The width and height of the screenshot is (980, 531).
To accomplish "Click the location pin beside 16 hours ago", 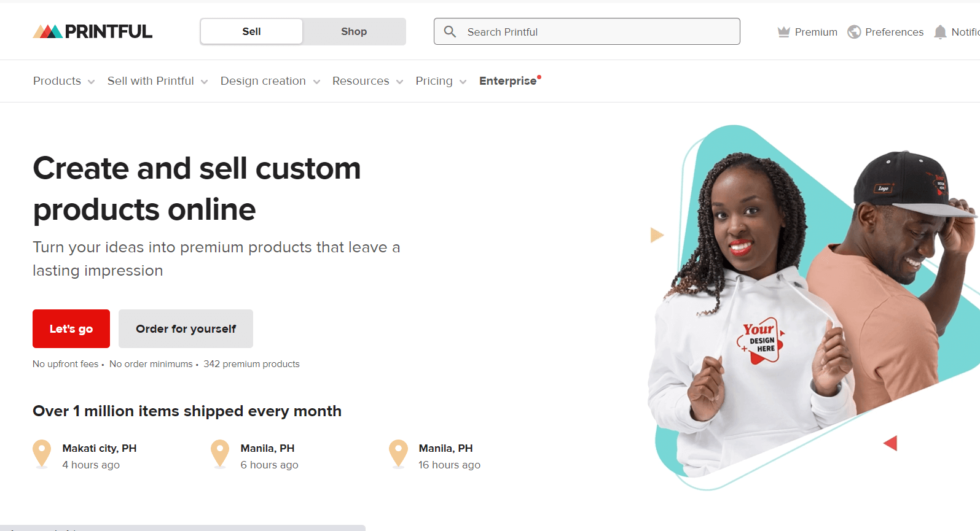I will [398, 454].
